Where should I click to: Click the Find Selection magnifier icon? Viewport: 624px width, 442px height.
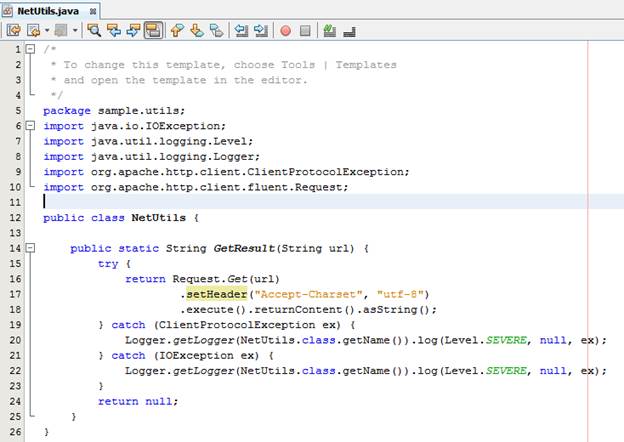tap(94, 30)
